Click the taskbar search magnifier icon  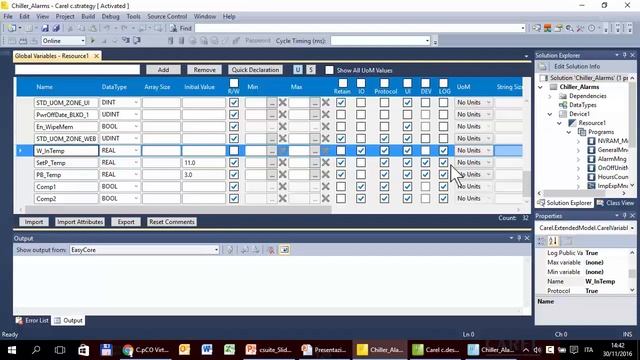(36, 350)
